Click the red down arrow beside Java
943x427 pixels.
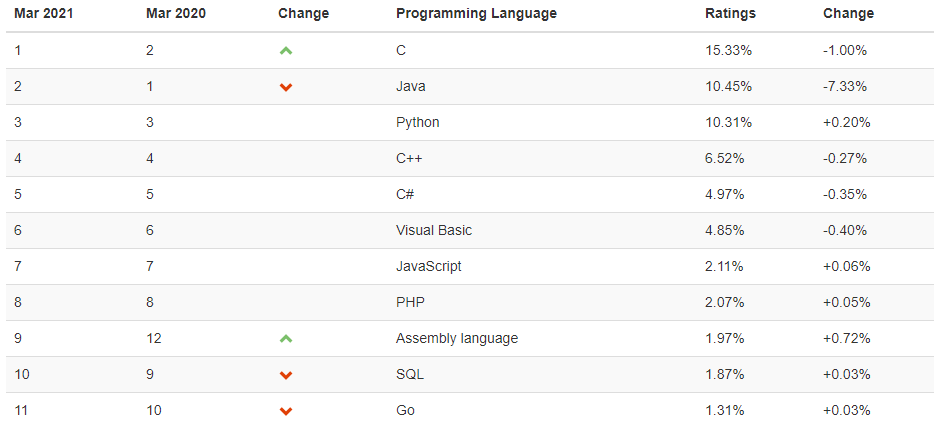point(286,87)
